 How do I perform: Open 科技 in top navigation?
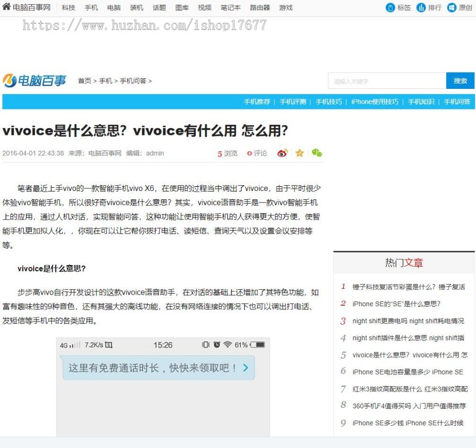coord(68,7)
